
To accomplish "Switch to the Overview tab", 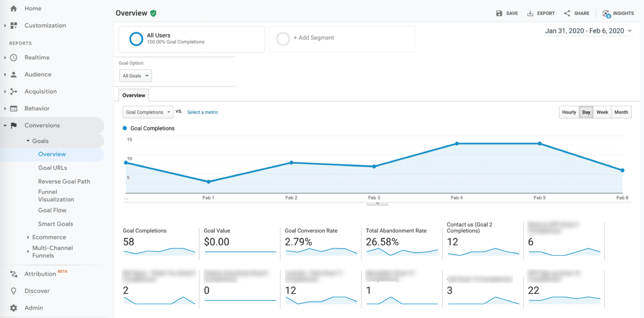I will pos(134,95).
